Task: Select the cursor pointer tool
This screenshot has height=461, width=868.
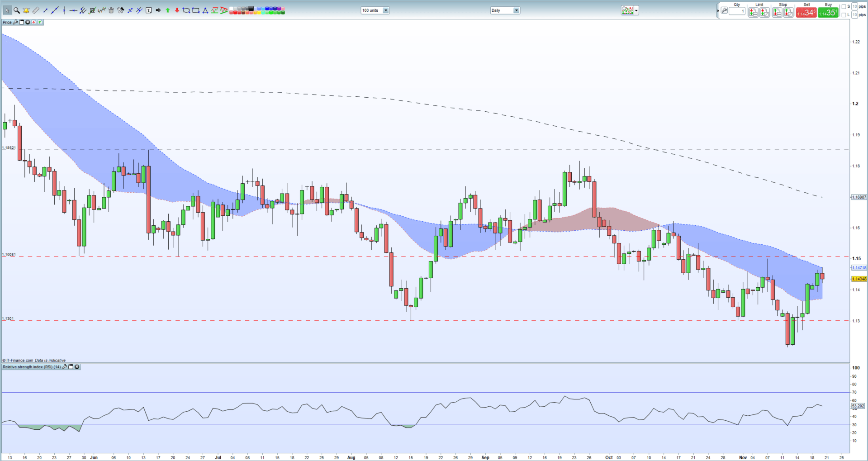Action: [7, 10]
